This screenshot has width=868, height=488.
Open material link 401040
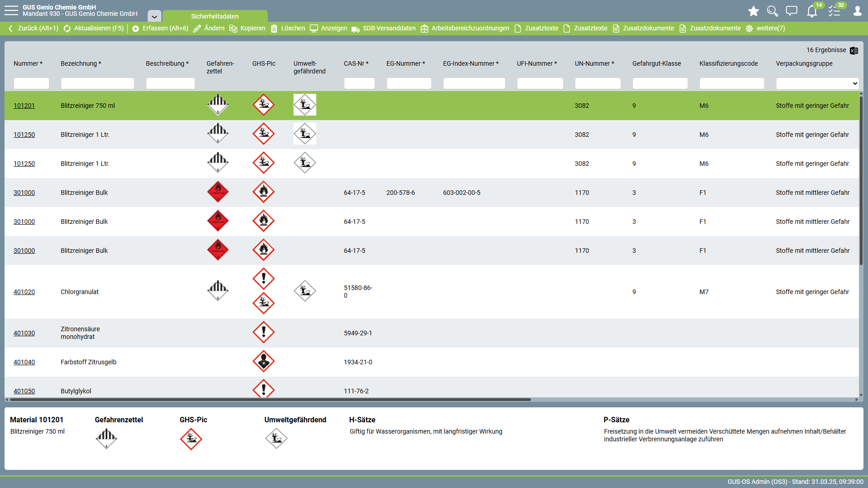[x=24, y=362]
